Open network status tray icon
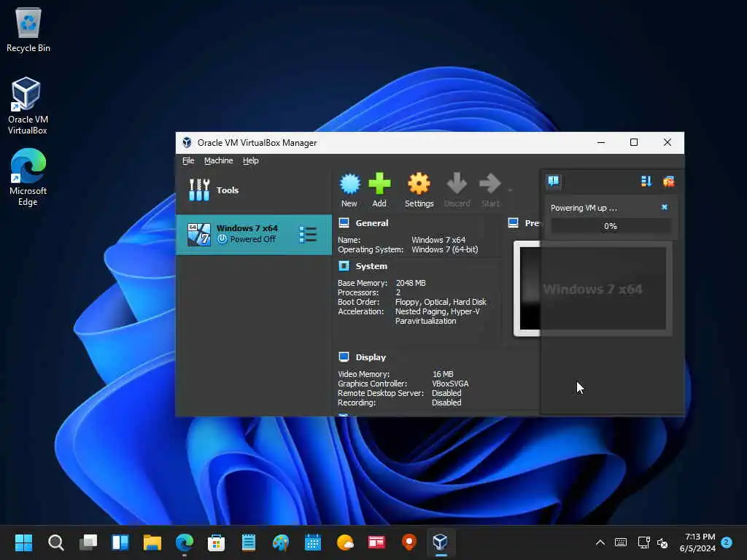Screen dimensions: 747x560 (x=643, y=542)
